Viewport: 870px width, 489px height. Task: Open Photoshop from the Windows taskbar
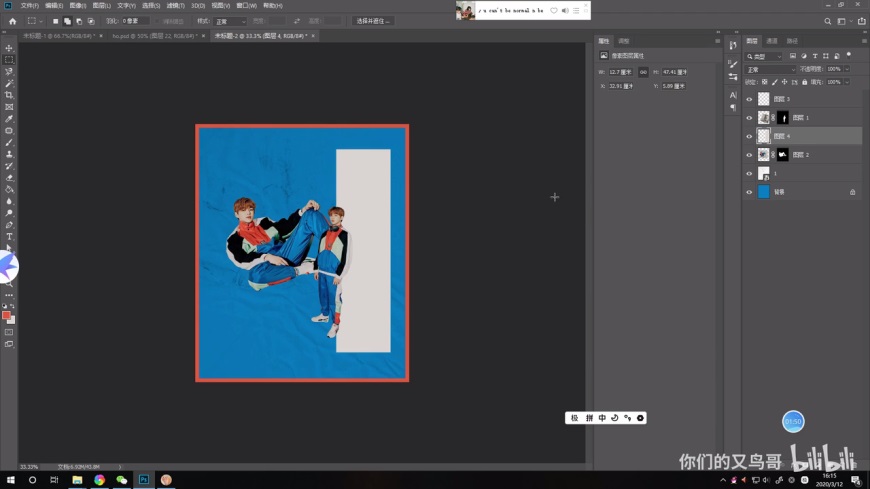pyautogui.click(x=144, y=480)
